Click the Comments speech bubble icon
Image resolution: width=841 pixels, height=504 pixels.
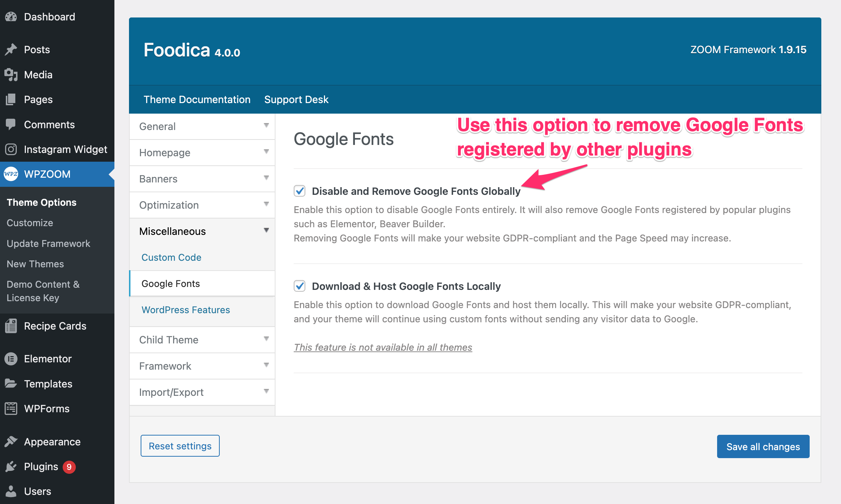point(11,125)
